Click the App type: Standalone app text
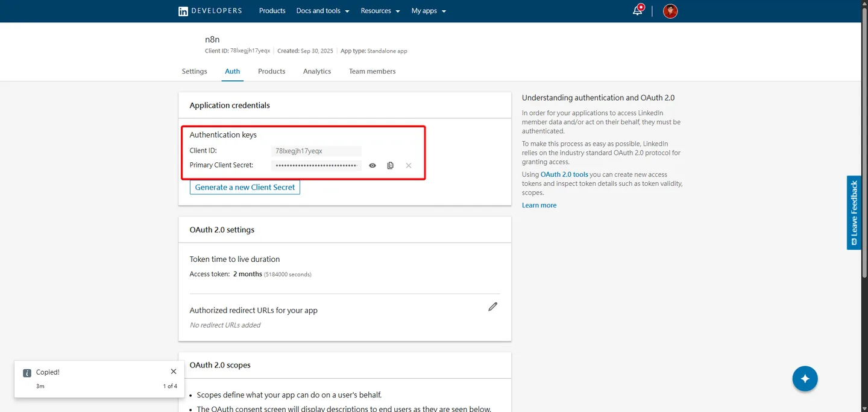 coord(374,51)
